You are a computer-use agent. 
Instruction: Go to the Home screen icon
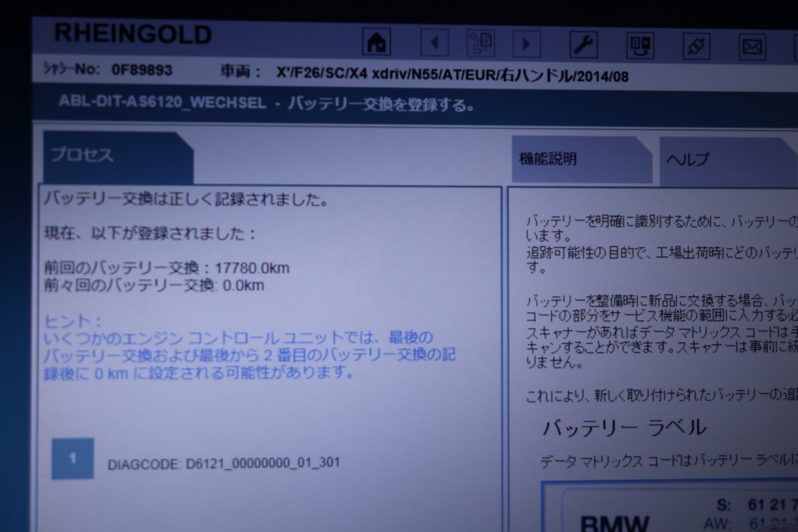click(x=377, y=42)
